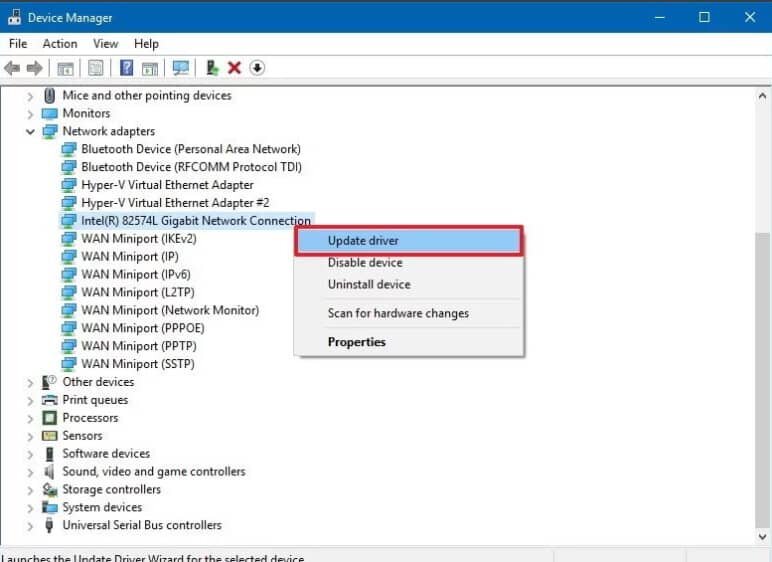The image size is (772, 562).
Task: Open the Action menu
Action: [60, 44]
